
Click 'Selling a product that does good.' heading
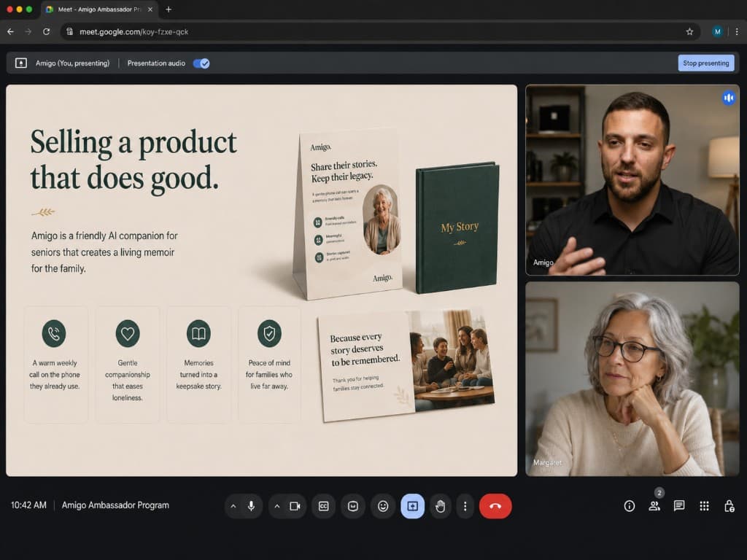[x=133, y=160]
